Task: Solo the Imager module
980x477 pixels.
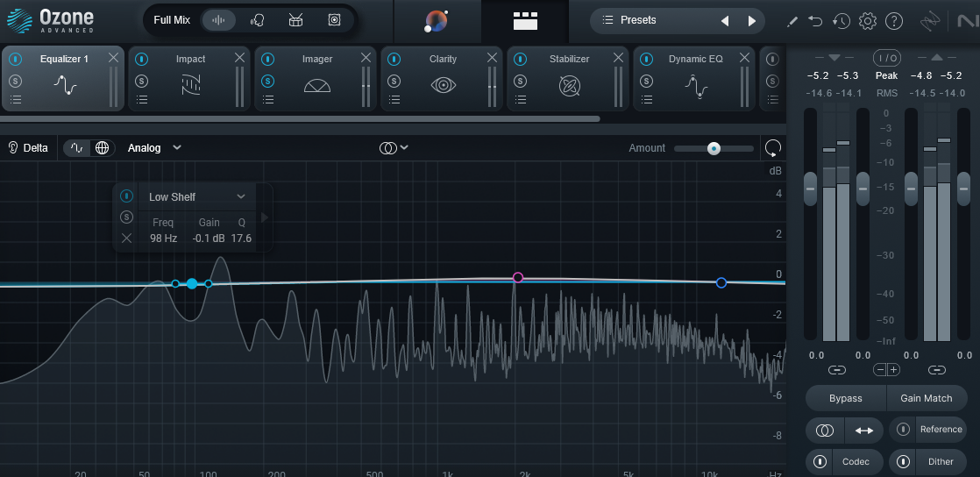Action: coord(268,81)
